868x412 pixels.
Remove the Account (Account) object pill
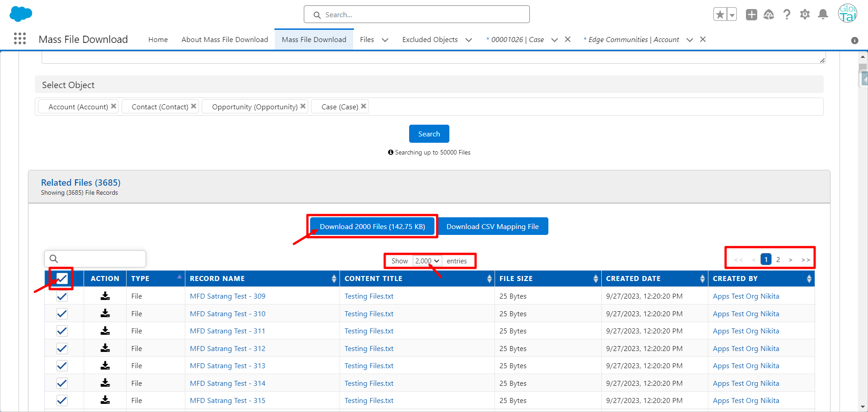click(x=113, y=106)
